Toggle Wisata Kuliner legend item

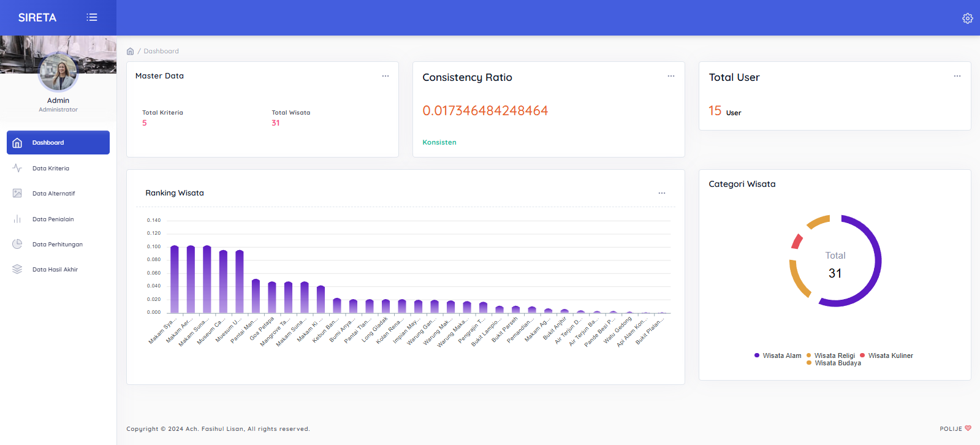click(886, 356)
